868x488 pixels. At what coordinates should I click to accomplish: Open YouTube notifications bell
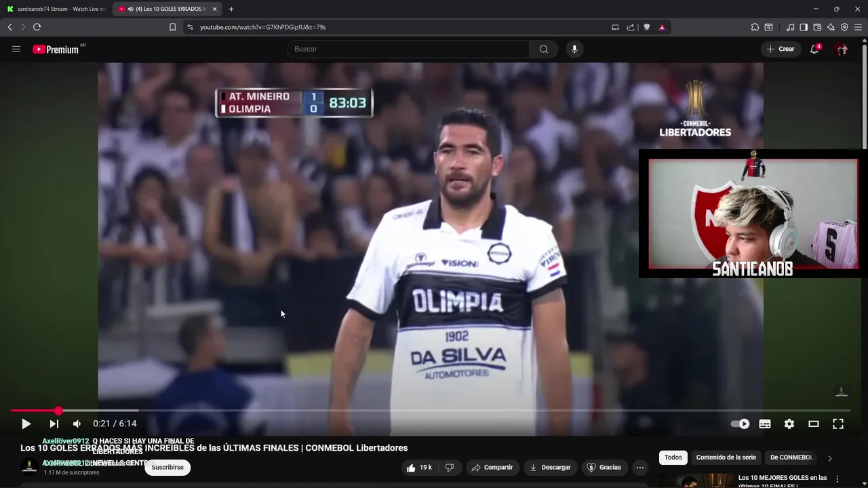tap(814, 49)
